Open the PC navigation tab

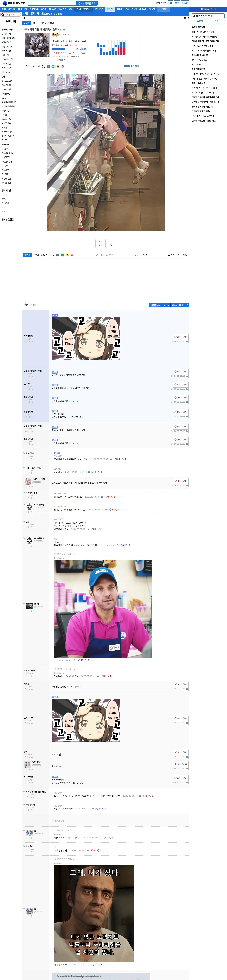coord(26,9)
